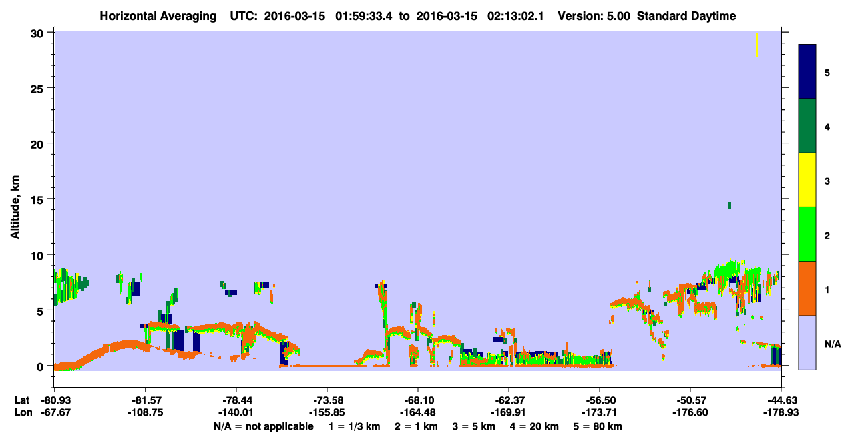Click the longitude value -178.93
Image resolution: width=868 pixels, height=445 pixels.
(x=781, y=412)
